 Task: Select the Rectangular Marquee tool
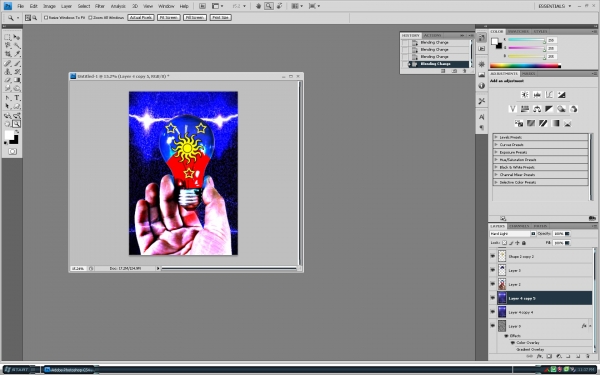7,37
